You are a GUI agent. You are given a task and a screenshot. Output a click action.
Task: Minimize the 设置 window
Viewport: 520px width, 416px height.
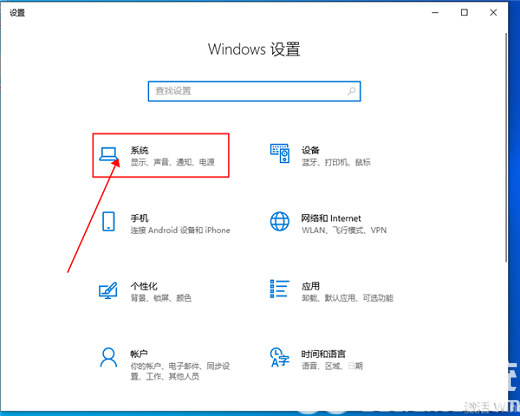[x=435, y=13]
